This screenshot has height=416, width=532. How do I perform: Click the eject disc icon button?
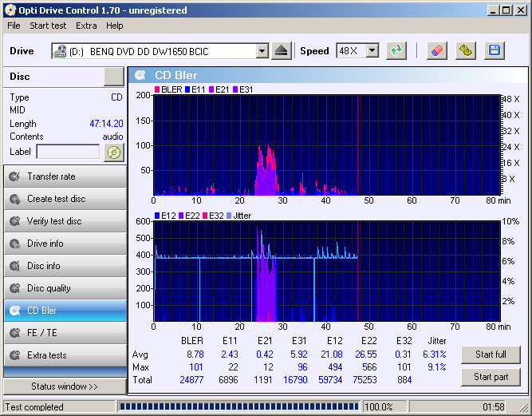tap(282, 51)
